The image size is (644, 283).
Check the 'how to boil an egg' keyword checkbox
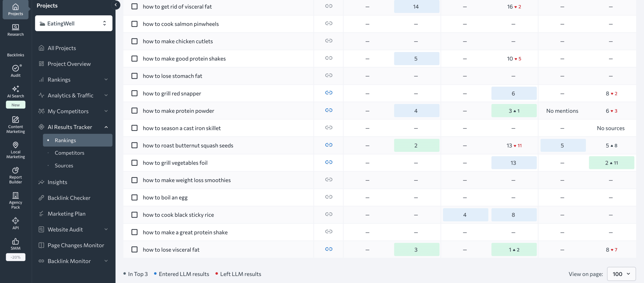[135, 197]
